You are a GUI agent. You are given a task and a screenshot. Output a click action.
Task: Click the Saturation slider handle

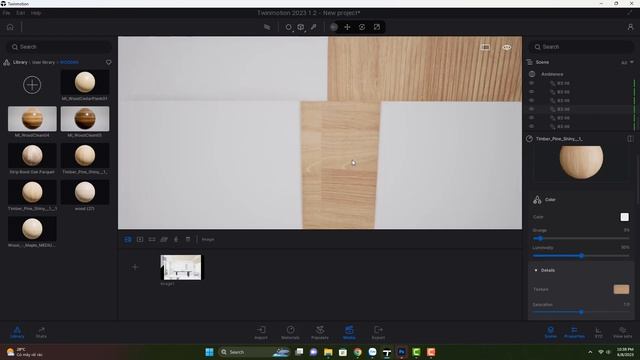pyautogui.click(x=581, y=312)
